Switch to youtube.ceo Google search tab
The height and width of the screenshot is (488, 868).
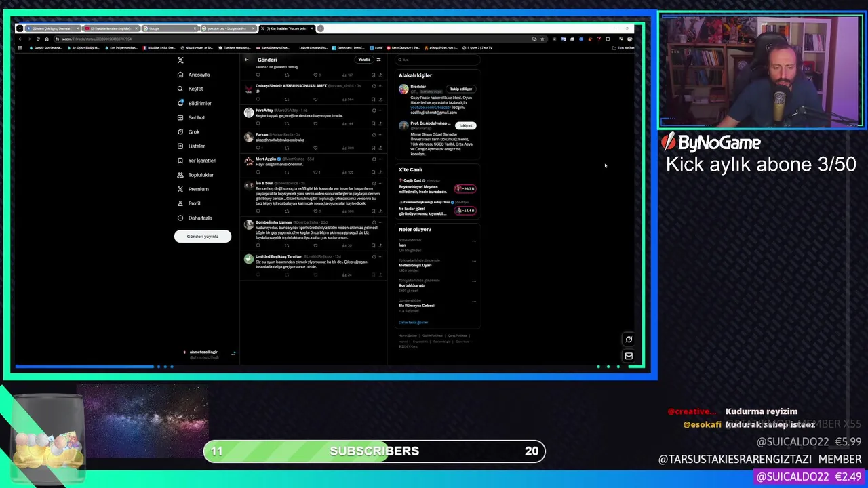(229, 28)
